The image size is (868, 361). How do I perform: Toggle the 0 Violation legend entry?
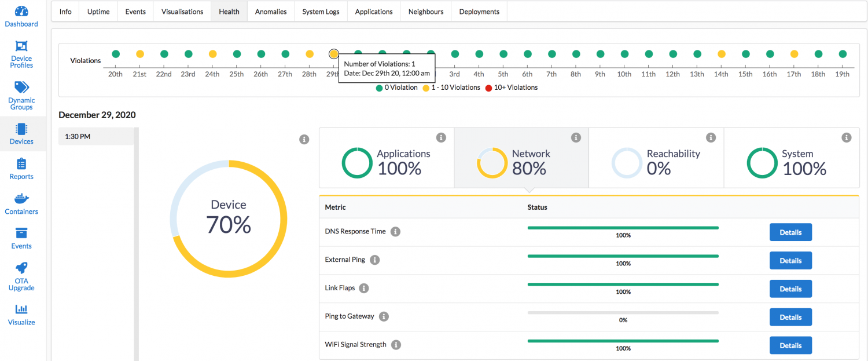point(397,87)
